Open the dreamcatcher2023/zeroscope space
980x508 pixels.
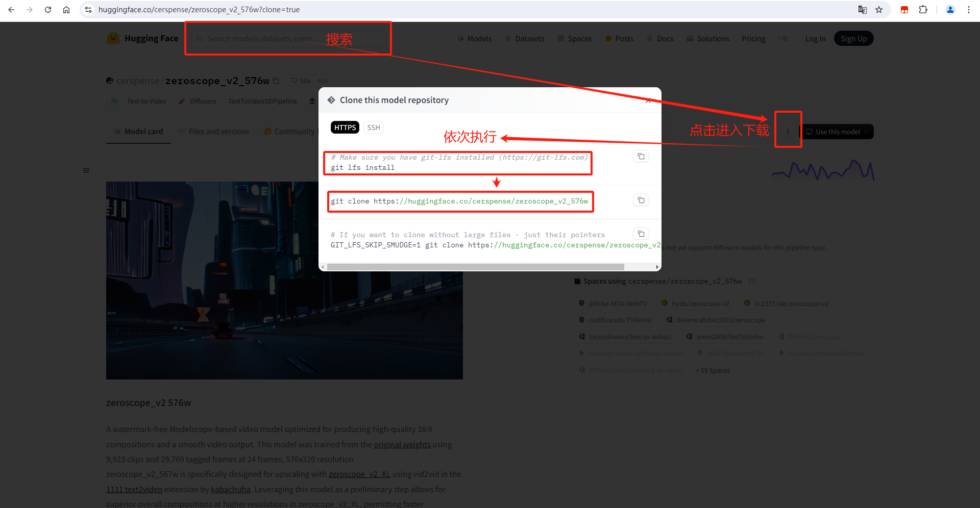[715, 320]
